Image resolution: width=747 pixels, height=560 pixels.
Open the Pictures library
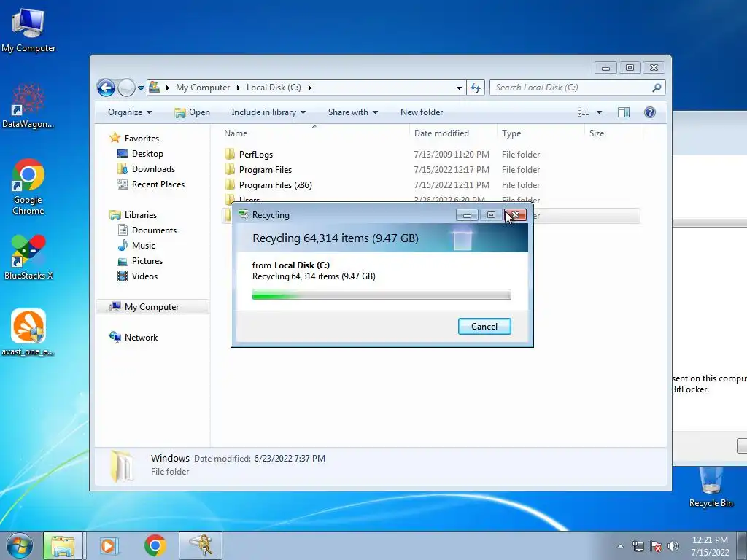tap(147, 261)
